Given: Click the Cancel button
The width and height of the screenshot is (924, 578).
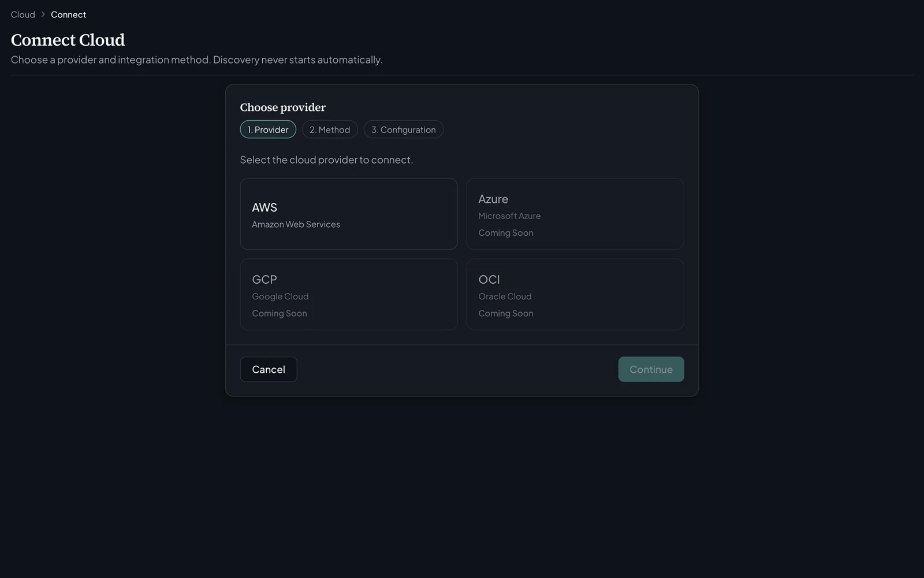Looking at the screenshot, I should (269, 369).
